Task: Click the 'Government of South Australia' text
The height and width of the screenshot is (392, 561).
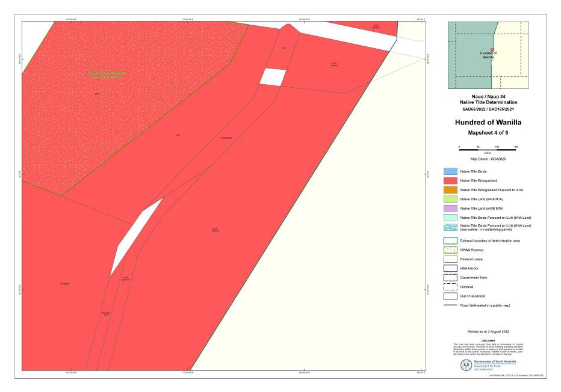Action: click(495, 361)
